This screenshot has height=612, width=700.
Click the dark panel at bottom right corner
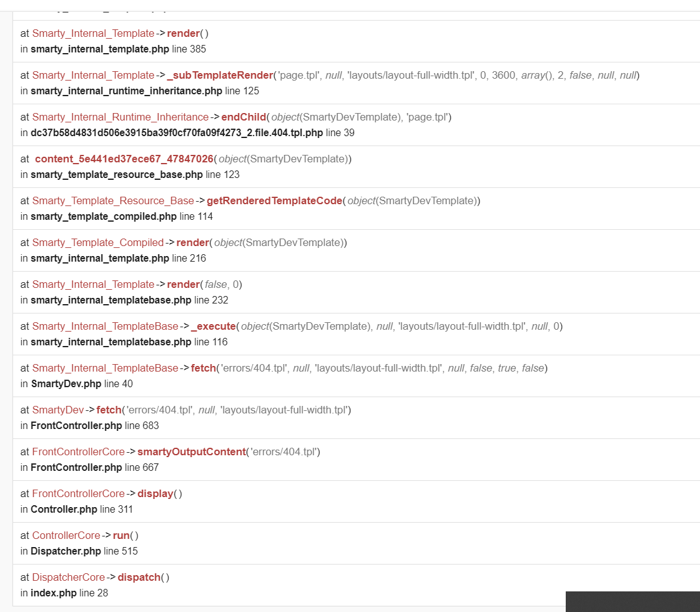point(633,602)
